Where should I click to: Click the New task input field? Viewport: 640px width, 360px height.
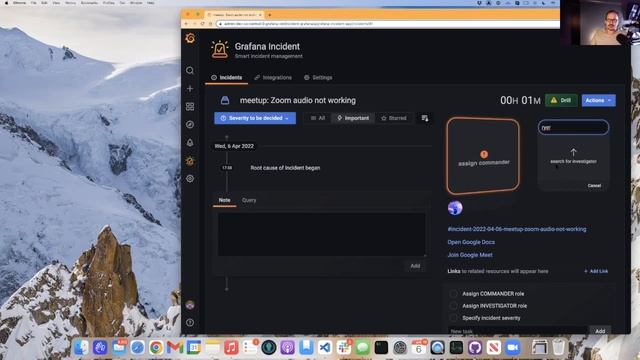[517, 331]
